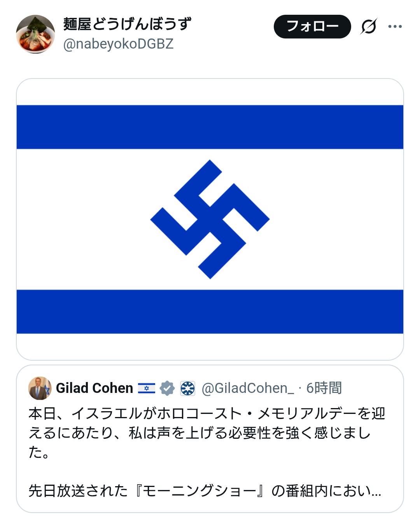Open the Gilad Cohen name in quoted post

click(94, 388)
